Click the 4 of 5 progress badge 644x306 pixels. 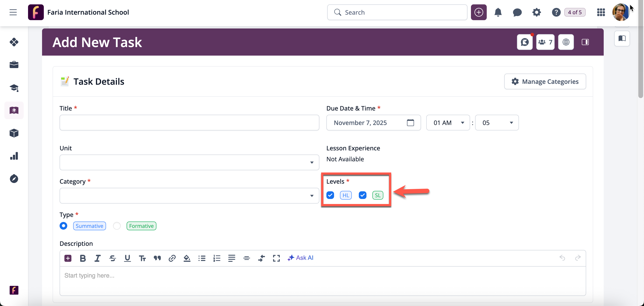575,12
